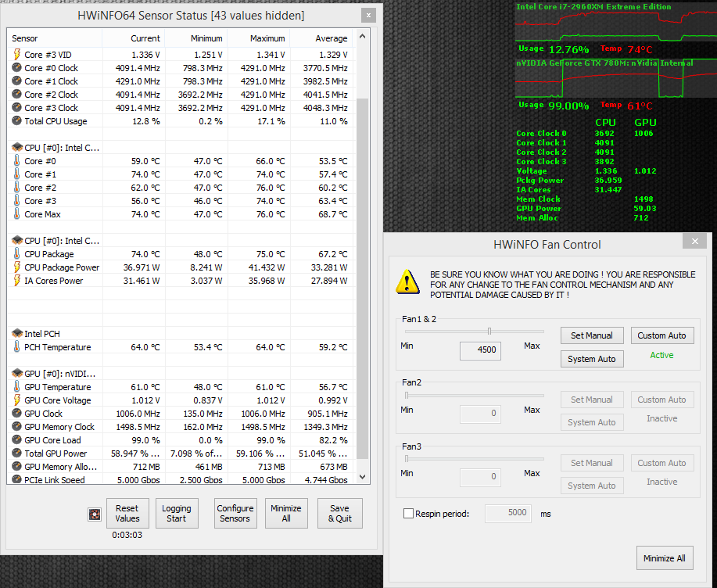This screenshot has height=588, width=717.
Task: Click the thermometer icon for PCH Temperature
Action: coord(17,346)
